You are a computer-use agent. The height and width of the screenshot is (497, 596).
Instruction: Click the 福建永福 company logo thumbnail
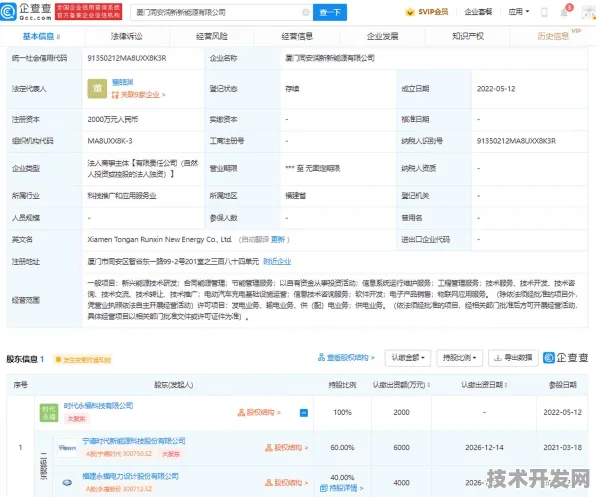[x=67, y=483]
